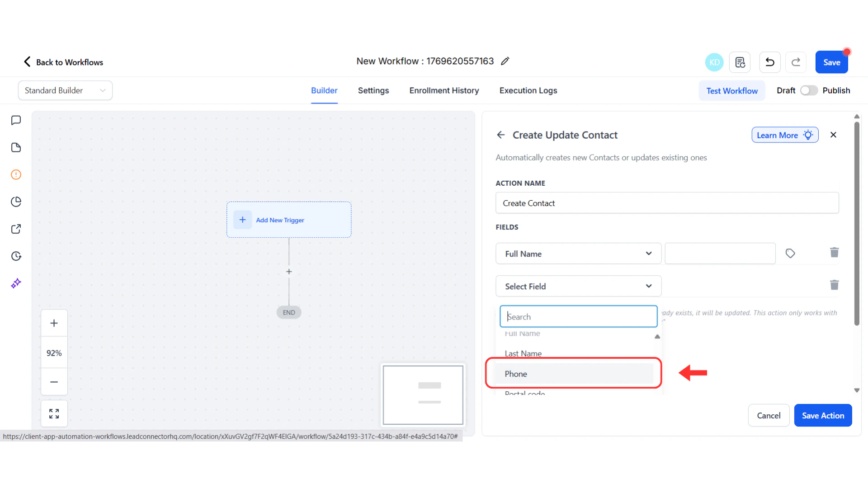Open the conversations panel in the left sidebar
This screenshot has width=868, height=488.
click(16, 120)
